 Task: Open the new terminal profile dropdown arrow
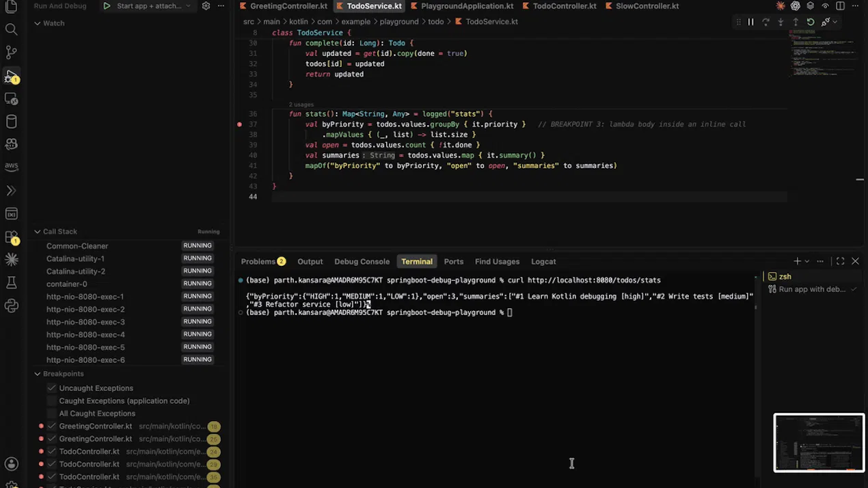point(807,261)
